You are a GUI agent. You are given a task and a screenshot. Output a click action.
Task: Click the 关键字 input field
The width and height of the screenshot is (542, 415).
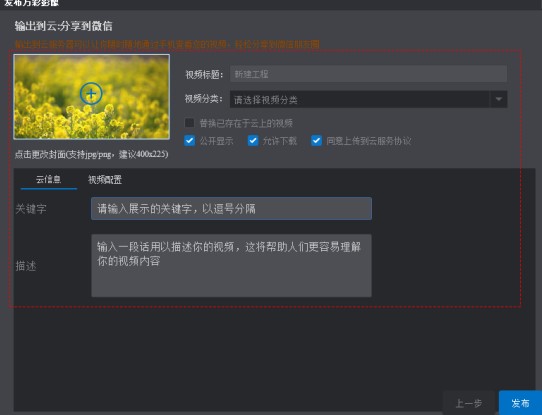click(232, 209)
